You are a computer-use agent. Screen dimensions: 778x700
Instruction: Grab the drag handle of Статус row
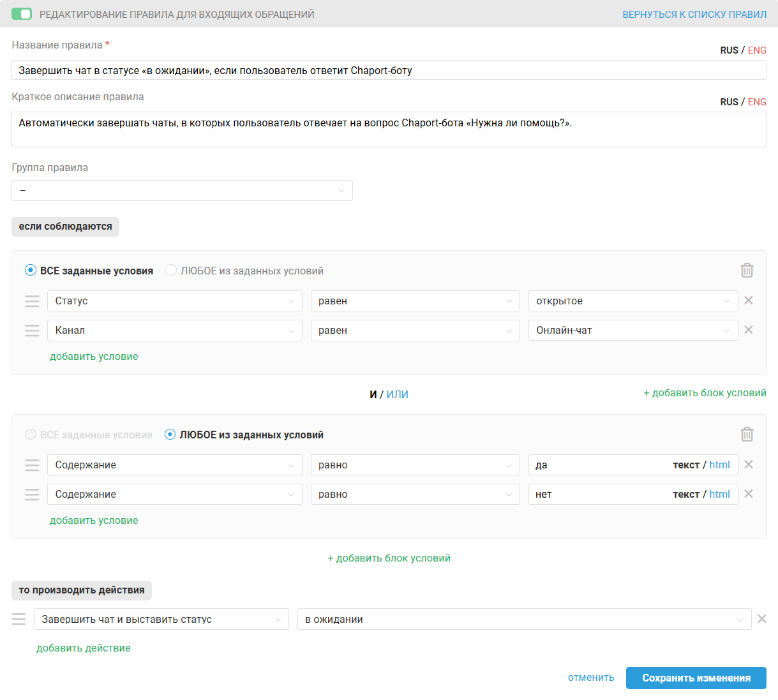click(32, 301)
